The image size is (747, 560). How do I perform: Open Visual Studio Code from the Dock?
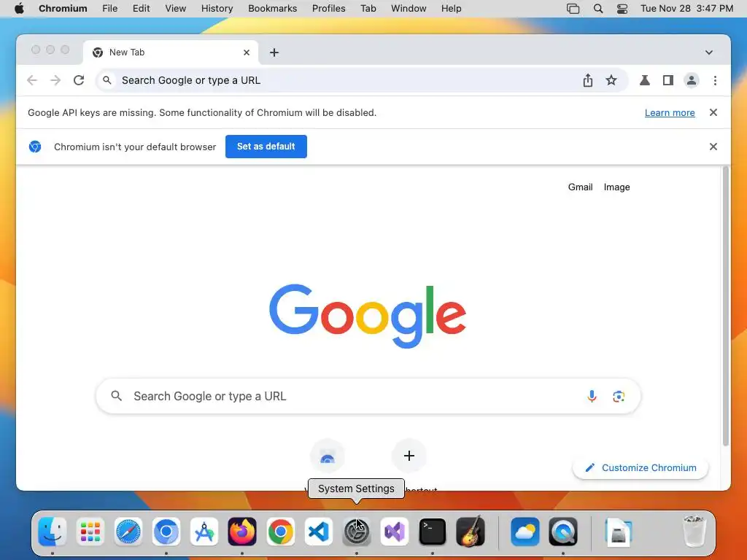pyautogui.click(x=318, y=532)
